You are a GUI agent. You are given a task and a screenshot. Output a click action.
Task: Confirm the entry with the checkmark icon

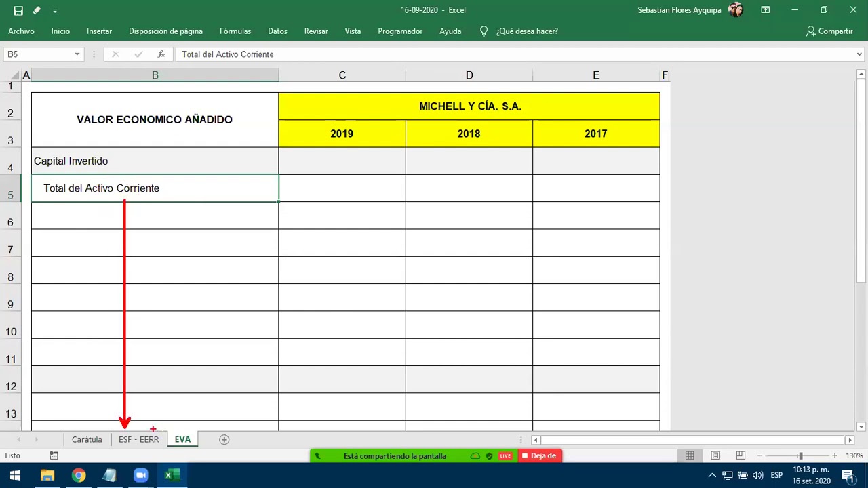click(x=138, y=54)
